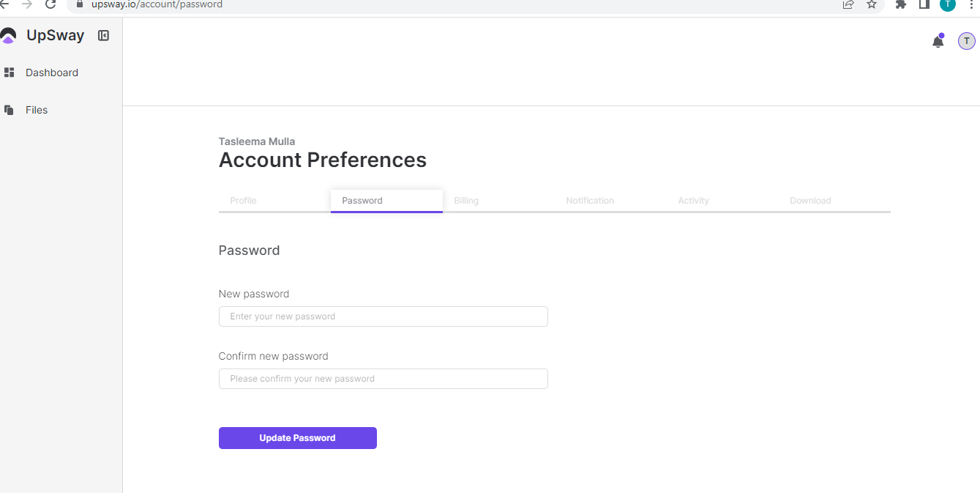
Task: Switch to the Profile tab
Action: click(243, 201)
